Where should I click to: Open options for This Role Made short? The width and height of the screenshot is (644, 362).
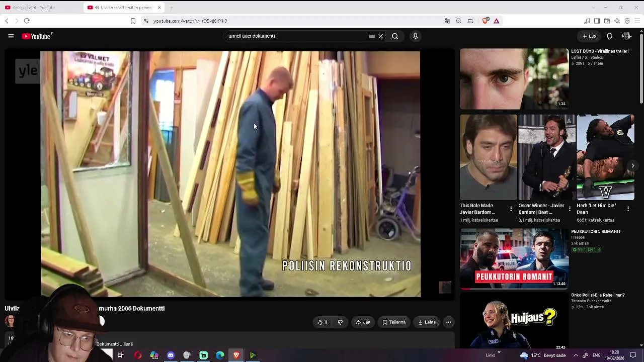511,209
